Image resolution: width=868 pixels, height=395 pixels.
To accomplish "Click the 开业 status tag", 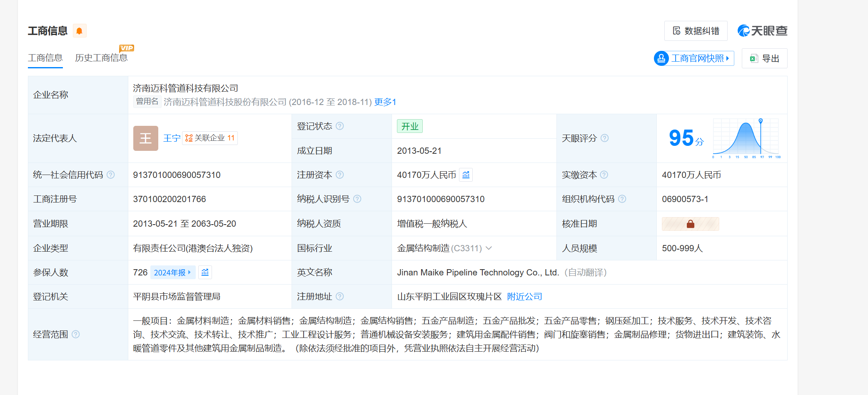I will click(410, 126).
